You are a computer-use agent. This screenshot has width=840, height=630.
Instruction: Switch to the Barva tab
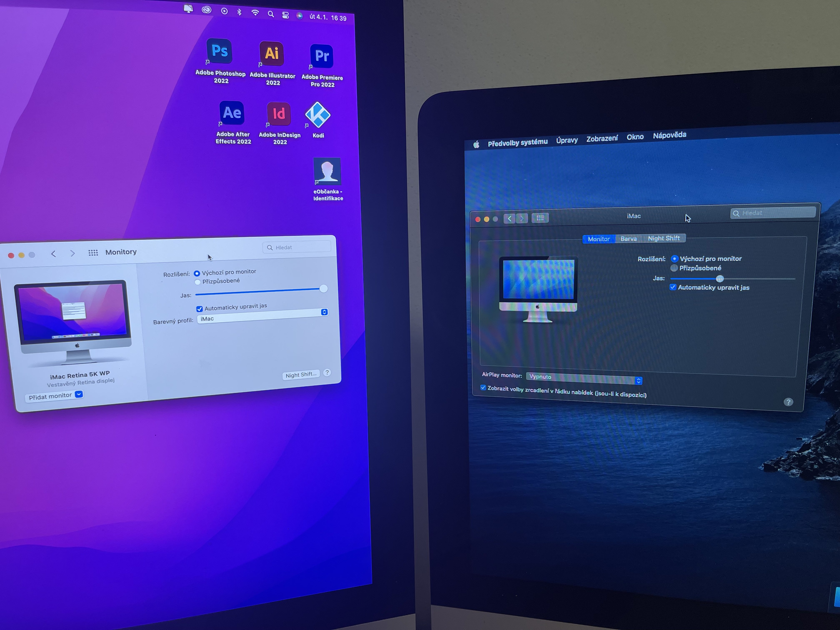[629, 239]
